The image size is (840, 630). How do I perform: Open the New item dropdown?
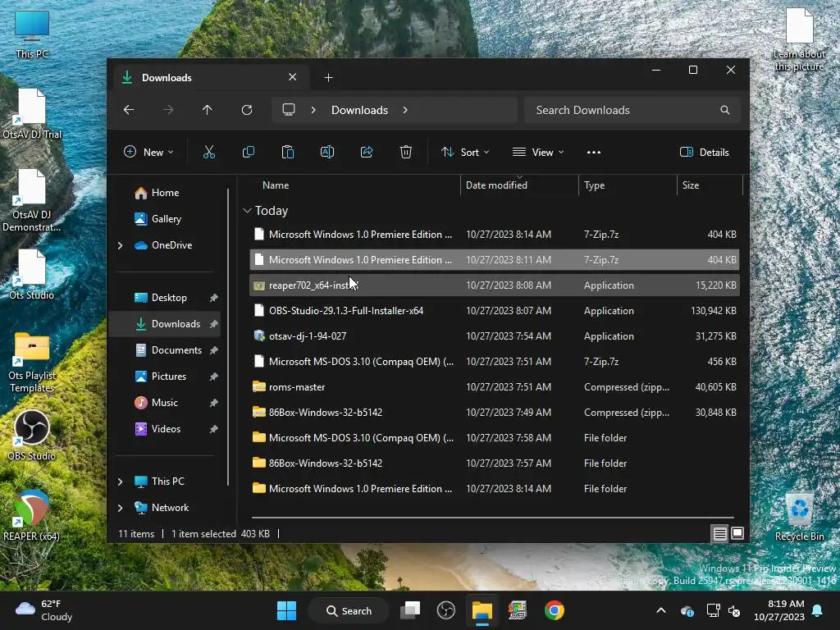[148, 152]
